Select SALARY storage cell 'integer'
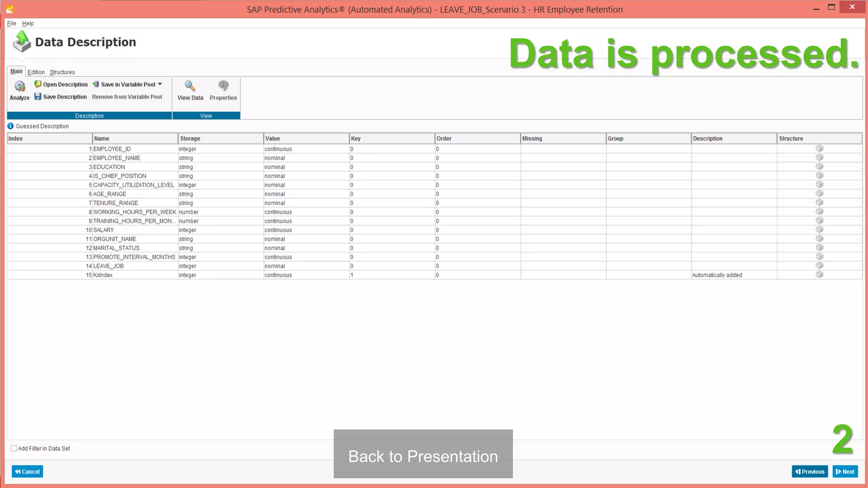Viewport: 868px width, 488px height. (x=220, y=230)
